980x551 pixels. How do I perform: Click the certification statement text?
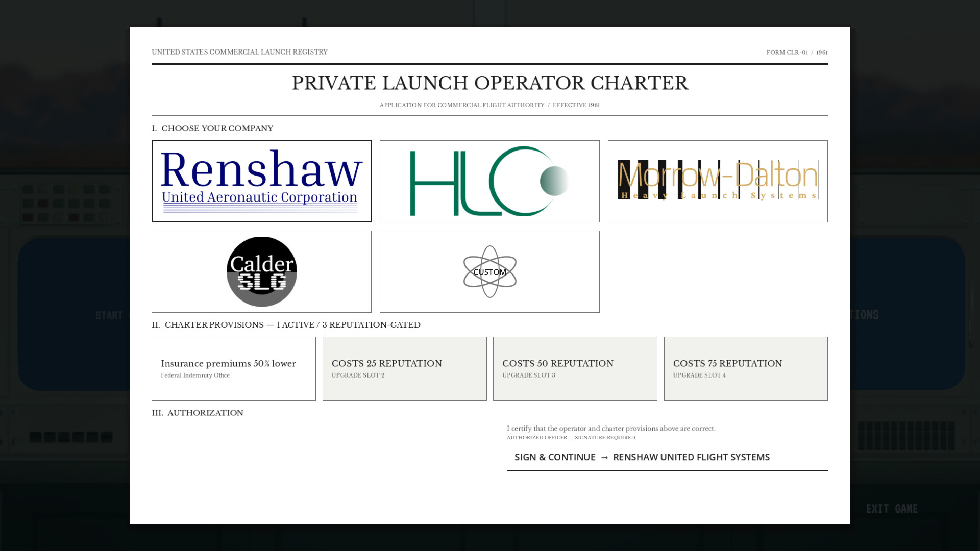click(x=611, y=429)
